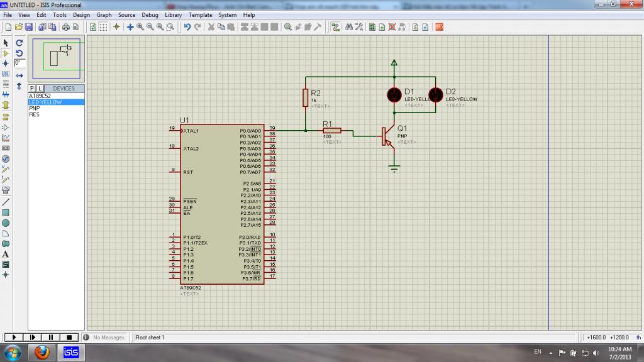Image resolution: width=644 pixels, height=362 pixels.
Task: Open Firefox from the Windows taskbar
Action: [42, 352]
